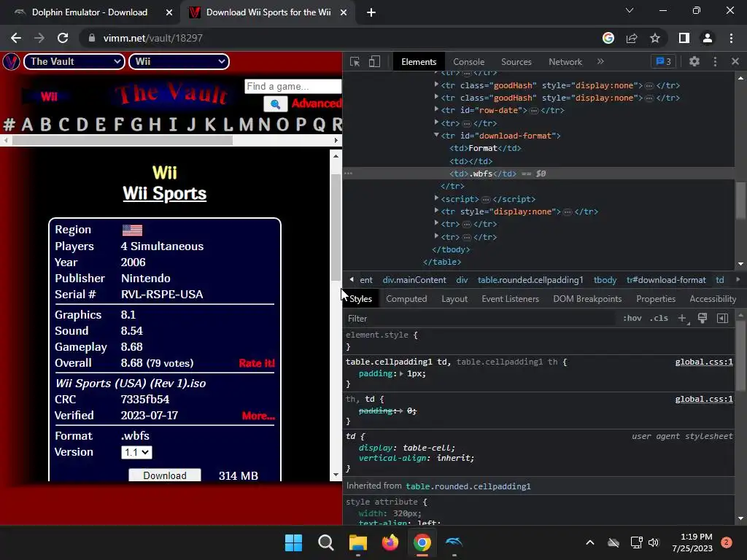Toggle the .cls element classes panel
Viewport: 747px width, 560px height.
[659, 318]
